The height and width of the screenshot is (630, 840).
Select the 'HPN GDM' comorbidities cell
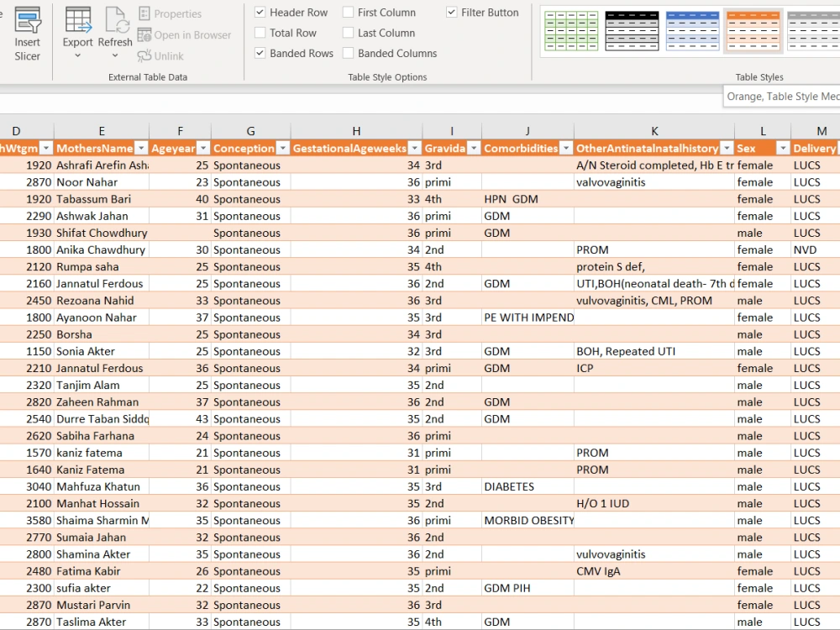point(528,199)
